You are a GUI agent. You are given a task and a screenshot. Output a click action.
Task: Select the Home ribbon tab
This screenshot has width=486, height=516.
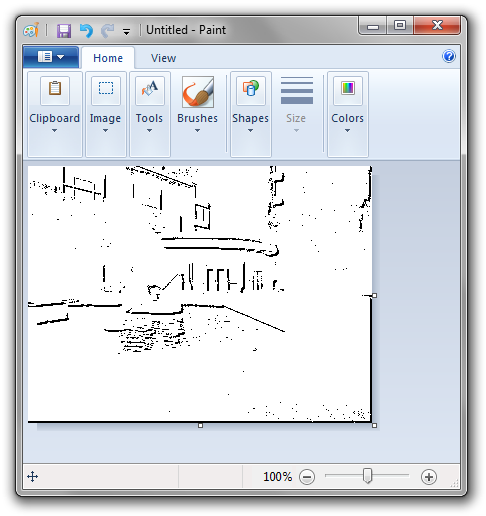(x=108, y=58)
